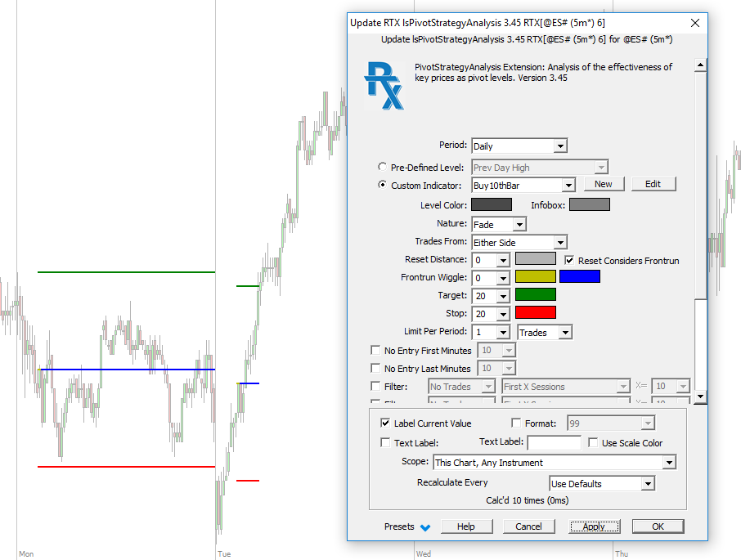Image resolution: width=741 pixels, height=560 pixels.
Task: Toggle Reset Considers Frontrun checkbox
Action: click(x=570, y=261)
